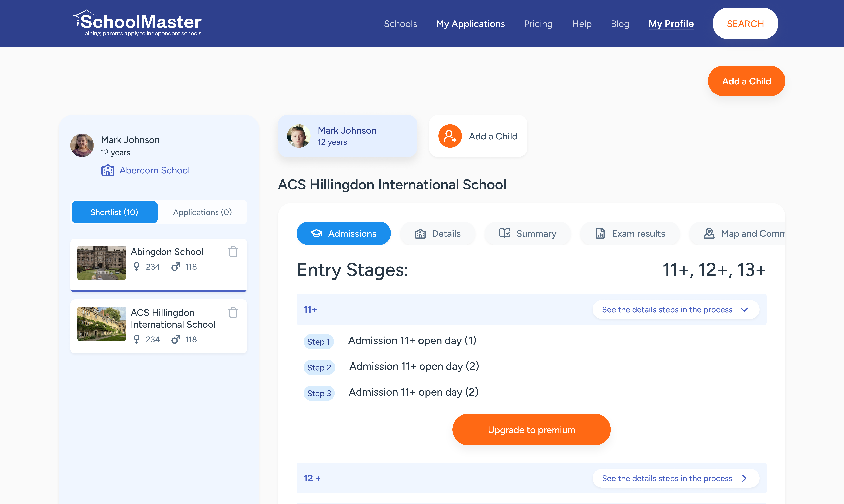Open the Schools nav link
The image size is (844, 504).
tap(400, 24)
